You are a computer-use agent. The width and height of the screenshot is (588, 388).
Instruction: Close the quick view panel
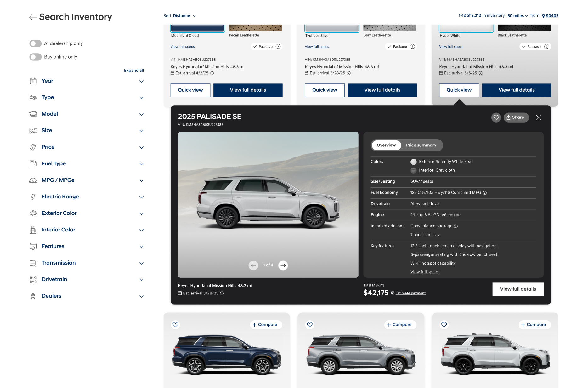(539, 117)
